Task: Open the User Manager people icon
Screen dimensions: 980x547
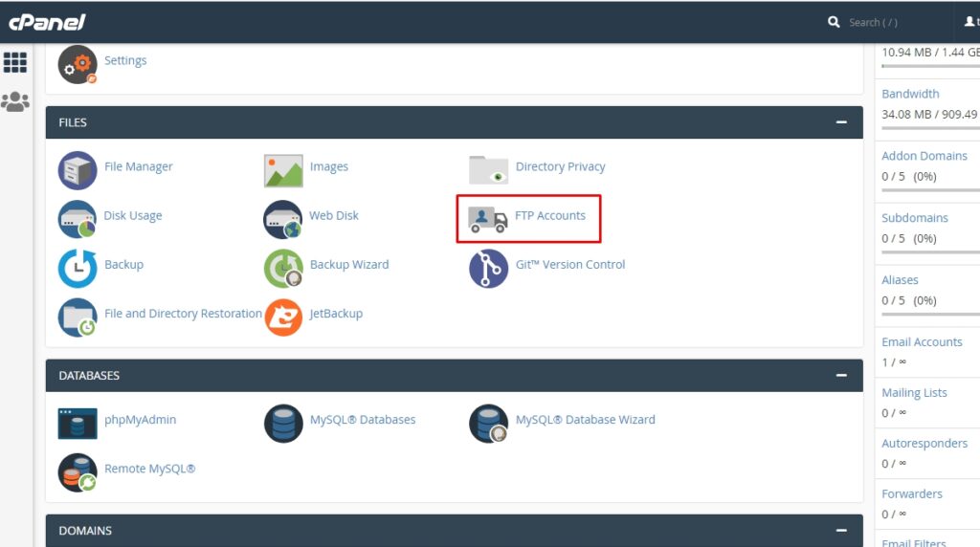Action: click(15, 101)
